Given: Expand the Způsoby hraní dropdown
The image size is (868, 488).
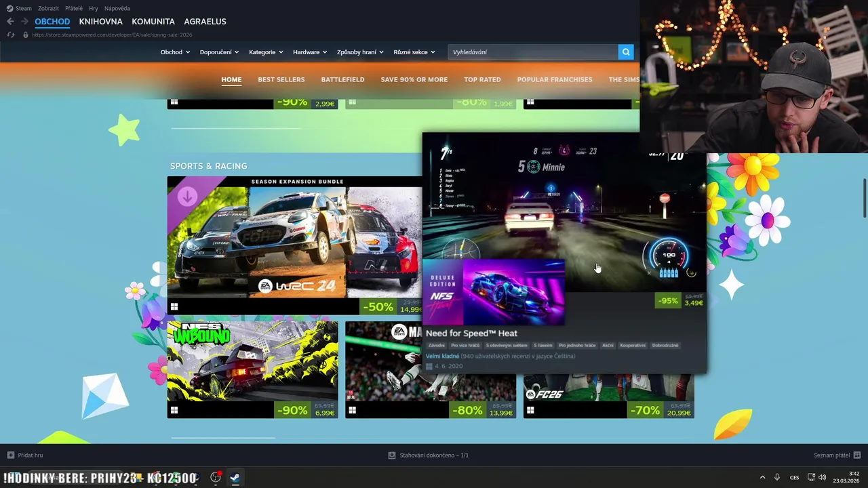Looking at the screenshot, I should [x=360, y=52].
